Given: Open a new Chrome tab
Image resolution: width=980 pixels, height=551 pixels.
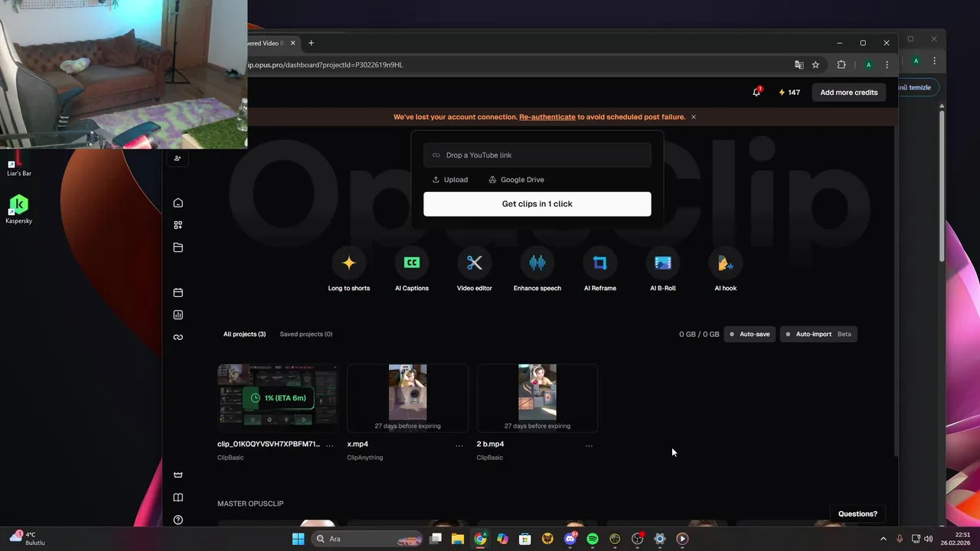Looking at the screenshot, I should pos(311,43).
